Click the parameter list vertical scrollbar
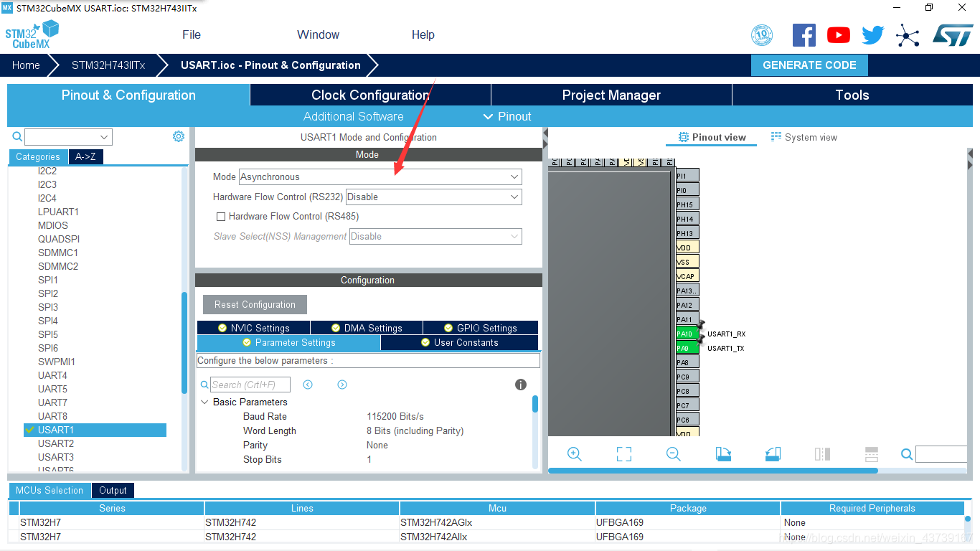 [x=535, y=404]
